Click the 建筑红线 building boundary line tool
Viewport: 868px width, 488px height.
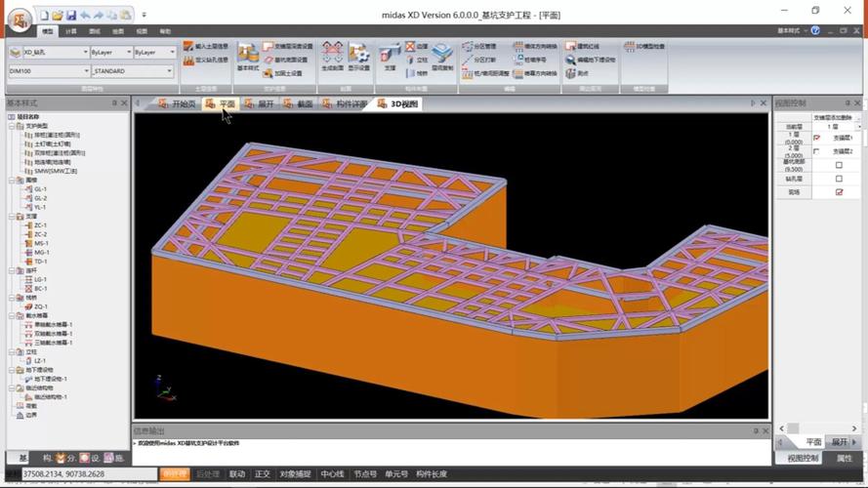click(x=582, y=47)
